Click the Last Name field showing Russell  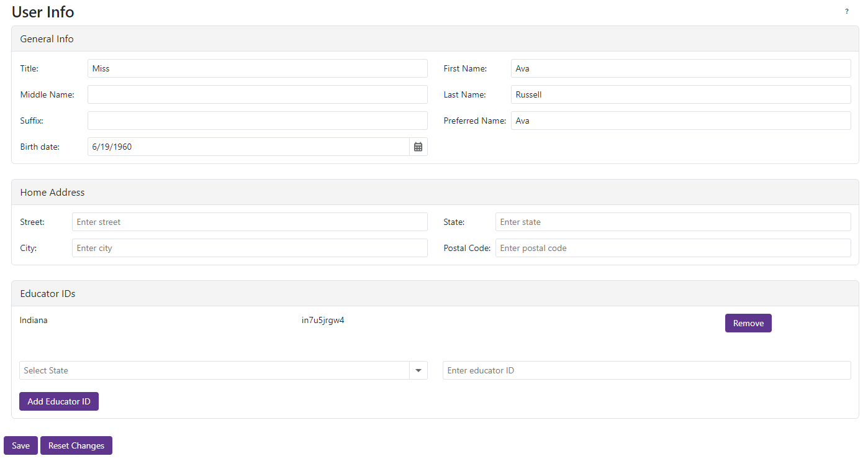pos(680,94)
